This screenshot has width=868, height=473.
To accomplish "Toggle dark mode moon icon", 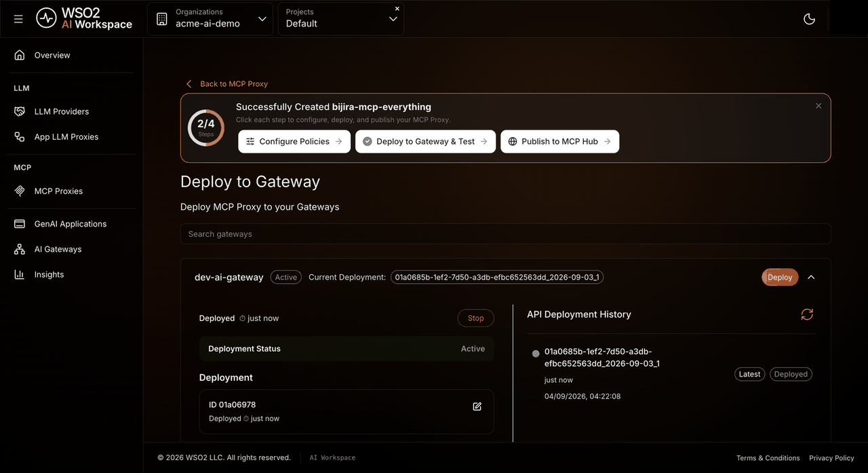I will 809,19.
